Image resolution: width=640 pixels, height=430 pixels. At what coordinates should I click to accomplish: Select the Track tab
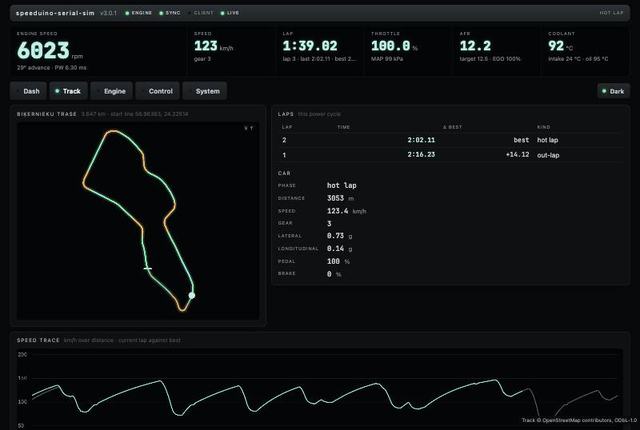click(x=69, y=91)
